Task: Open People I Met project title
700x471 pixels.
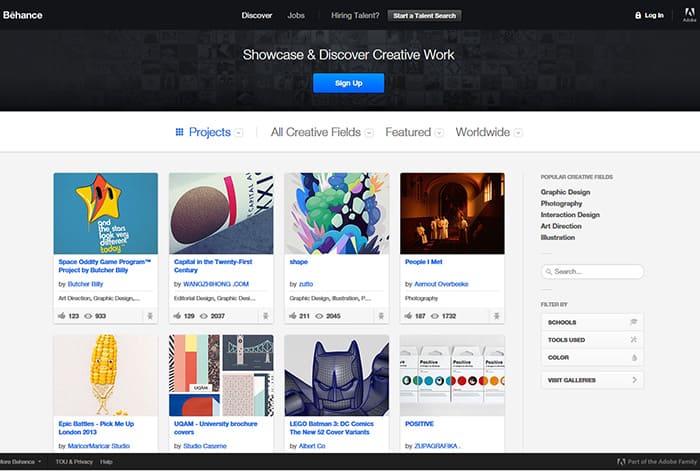Action: [x=423, y=262]
